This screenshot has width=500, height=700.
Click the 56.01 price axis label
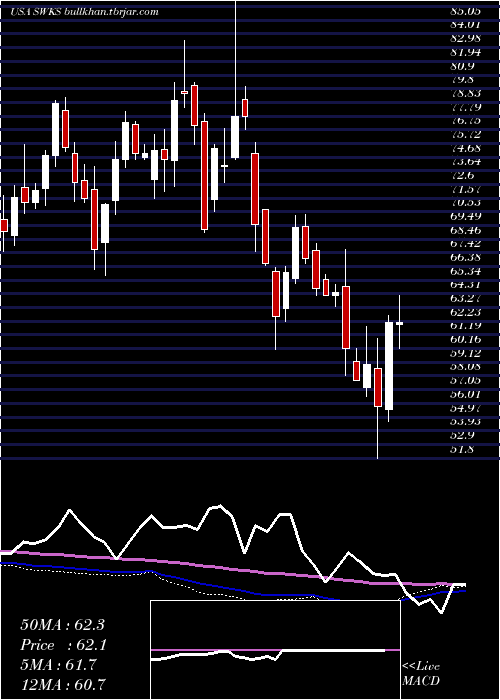(x=465, y=394)
